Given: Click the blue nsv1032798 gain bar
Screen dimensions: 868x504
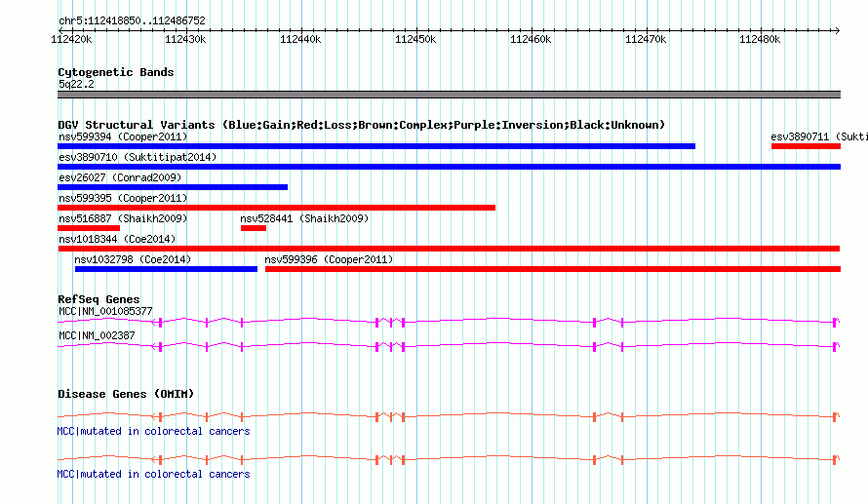Looking at the screenshot, I should click(166, 269).
